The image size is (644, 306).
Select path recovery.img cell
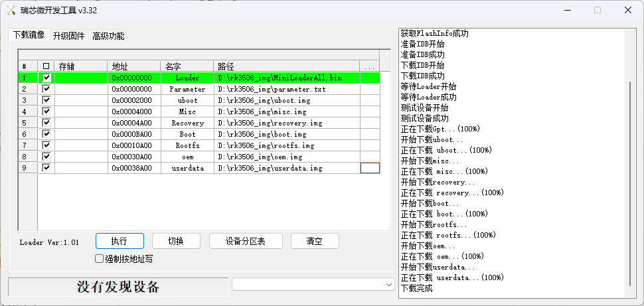287,123
